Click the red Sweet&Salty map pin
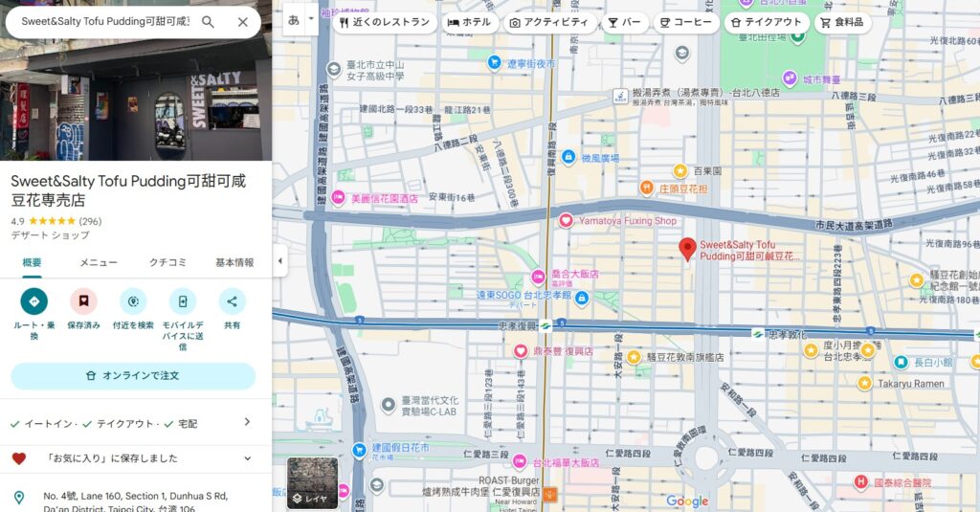This screenshot has height=512, width=980. [x=687, y=249]
